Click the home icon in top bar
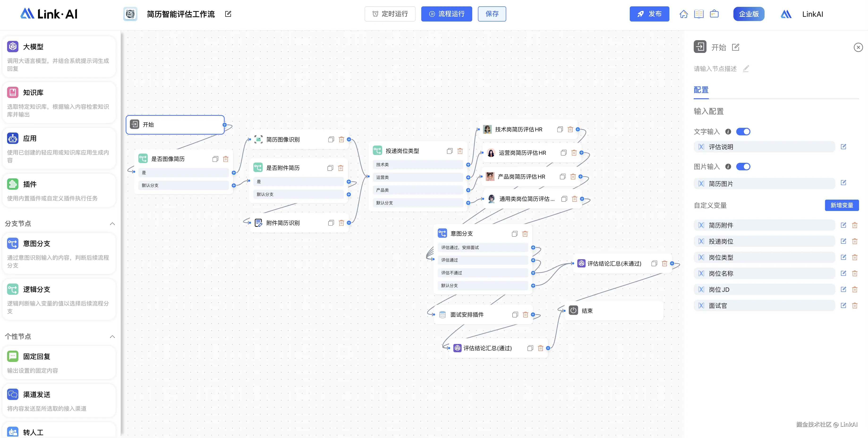The height and width of the screenshot is (438, 868). point(683,14)
